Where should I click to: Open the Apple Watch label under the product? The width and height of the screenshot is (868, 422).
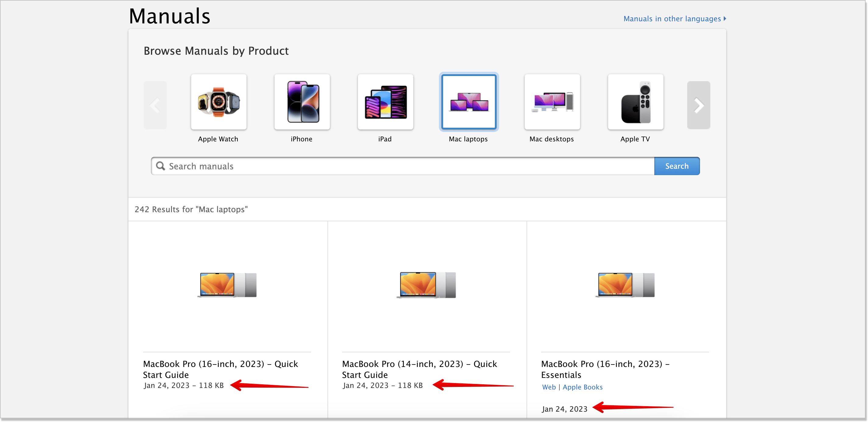218,139
